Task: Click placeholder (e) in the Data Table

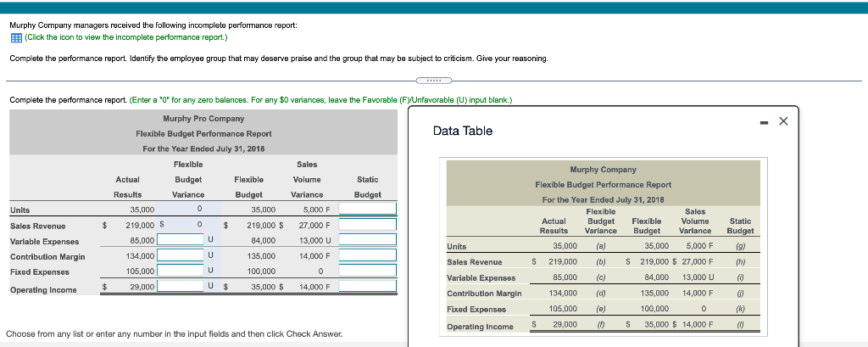Action: (x=601, y=308)
